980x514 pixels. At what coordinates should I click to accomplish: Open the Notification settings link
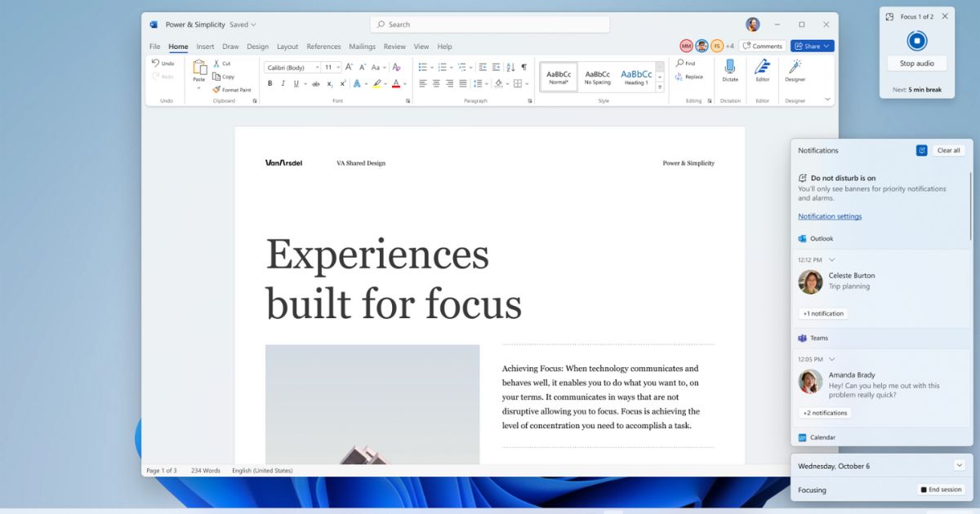830,216
